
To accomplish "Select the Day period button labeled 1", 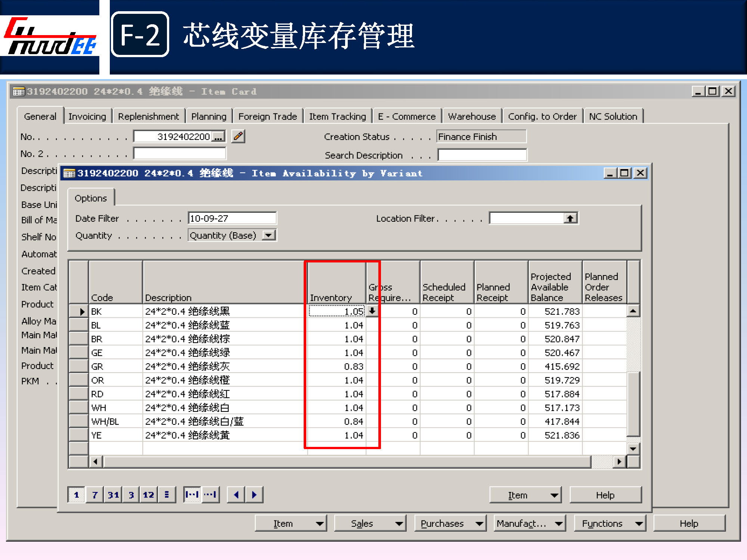I will pyautogui.click(x=77, y=495).
